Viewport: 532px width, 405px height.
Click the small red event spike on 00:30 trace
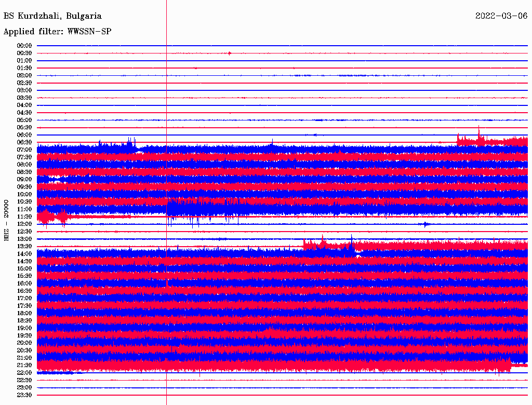[230, 53]
